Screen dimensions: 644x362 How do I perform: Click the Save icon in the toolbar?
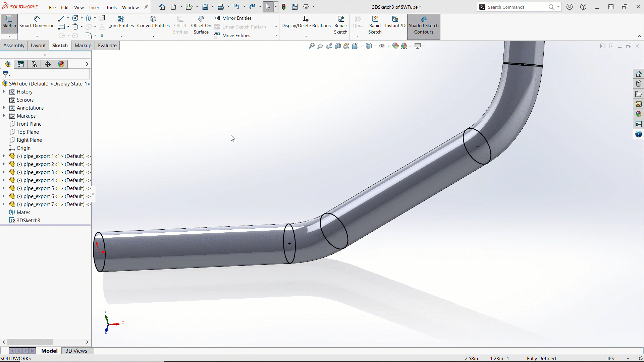(x=205, y=7)
